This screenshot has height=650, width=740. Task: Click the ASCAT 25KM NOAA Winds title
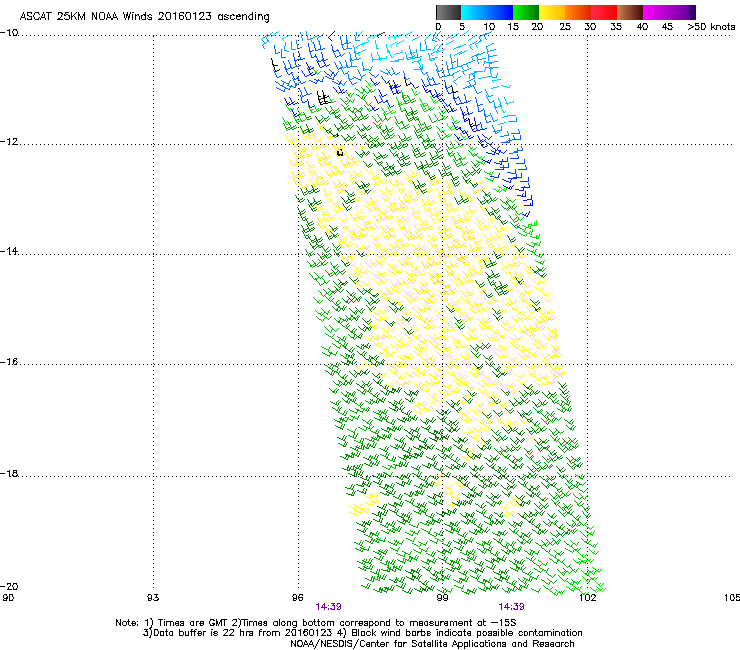pyautogui.click(x=144, y=17)
